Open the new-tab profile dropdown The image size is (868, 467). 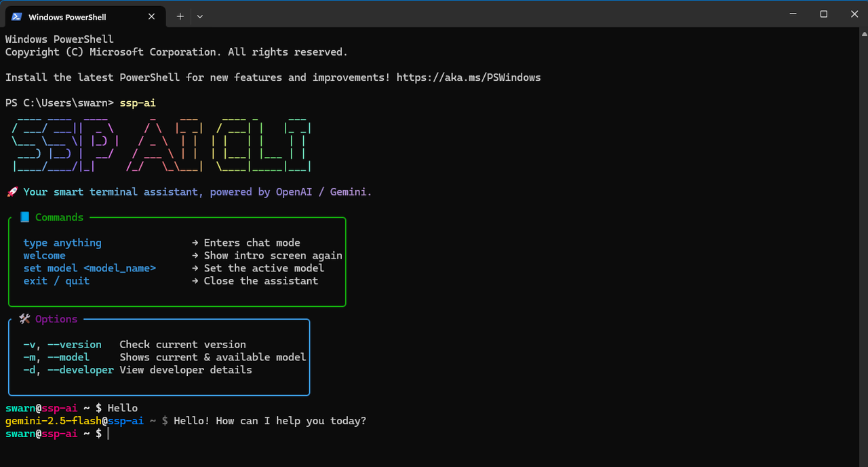click(x=200, y=16)
